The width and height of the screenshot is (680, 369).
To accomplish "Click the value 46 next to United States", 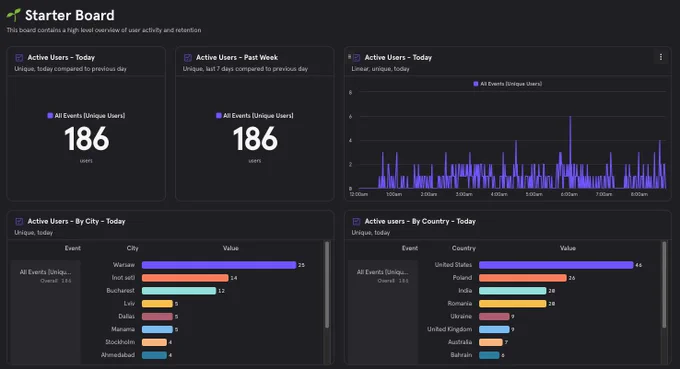I will pos(638,265).
